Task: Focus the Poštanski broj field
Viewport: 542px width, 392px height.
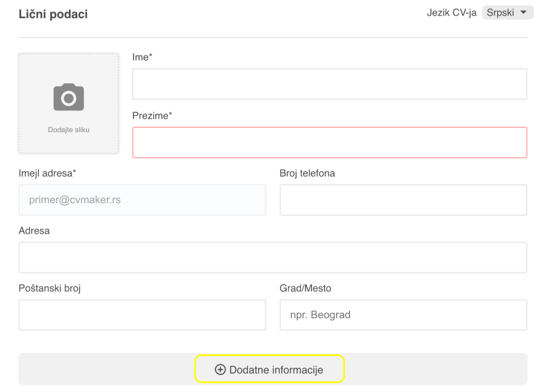Action: point(142,315)
